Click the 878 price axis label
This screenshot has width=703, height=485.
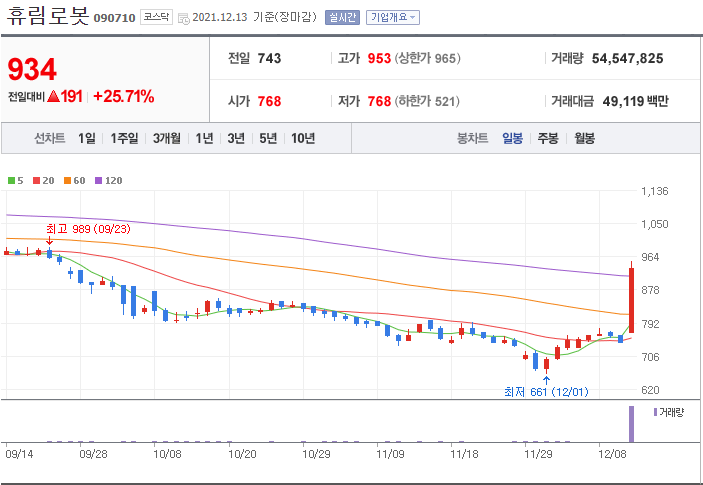click(x=651, y=290)
